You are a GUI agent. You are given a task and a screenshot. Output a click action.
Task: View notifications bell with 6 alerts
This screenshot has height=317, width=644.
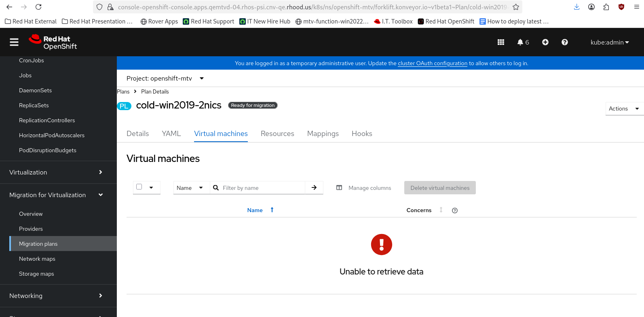[x=523, y=42]
